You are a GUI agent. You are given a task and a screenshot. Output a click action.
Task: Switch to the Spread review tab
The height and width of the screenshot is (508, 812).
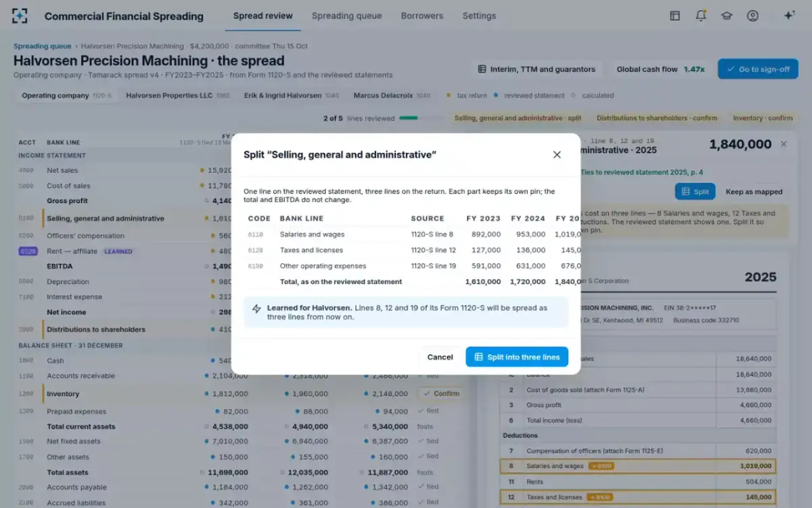coord(263,16)
